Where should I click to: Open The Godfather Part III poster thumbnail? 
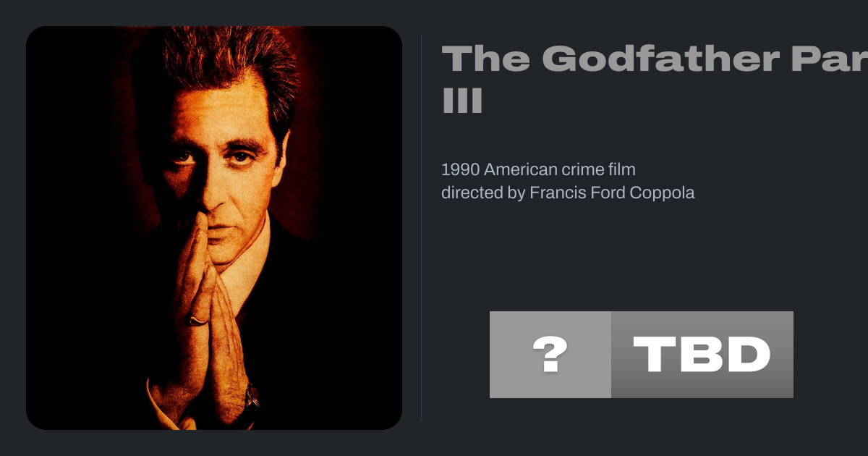pos(214,228)
